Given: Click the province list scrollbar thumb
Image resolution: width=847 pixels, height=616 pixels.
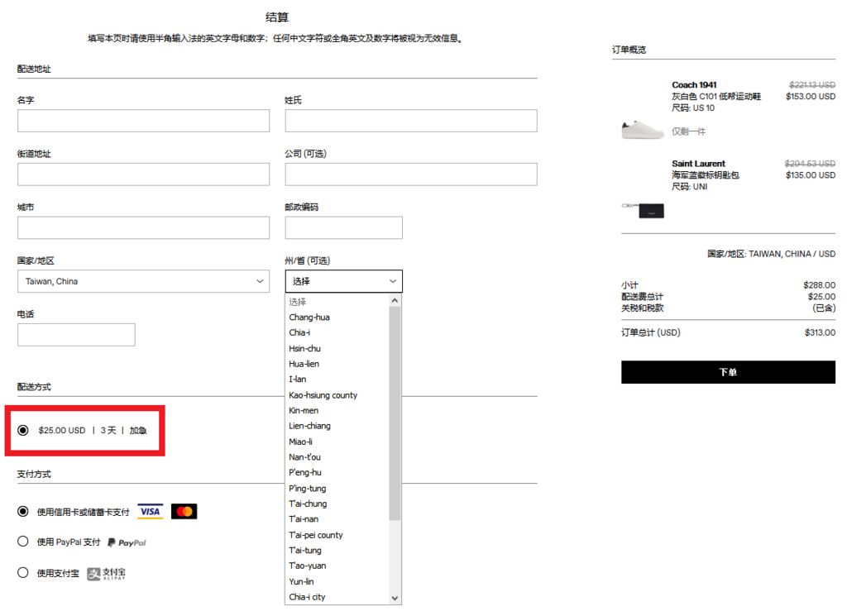Looking at the screenshot, I should tap(395, 413).
